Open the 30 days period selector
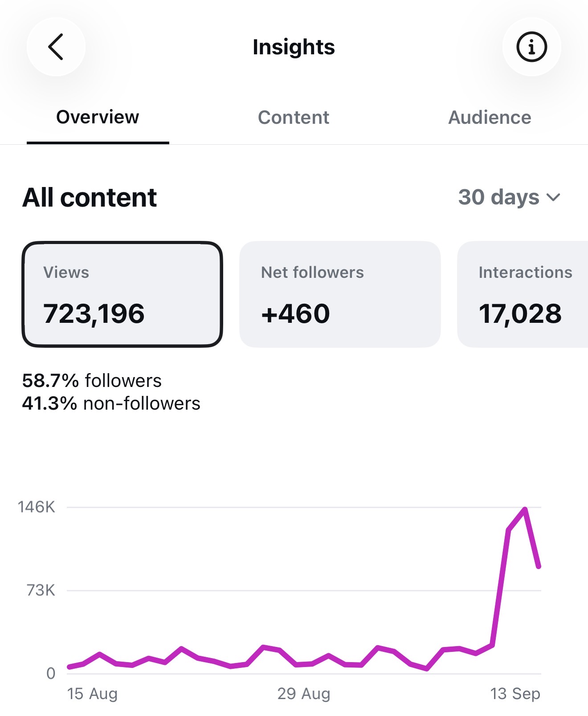 click(x=509, y=197)
